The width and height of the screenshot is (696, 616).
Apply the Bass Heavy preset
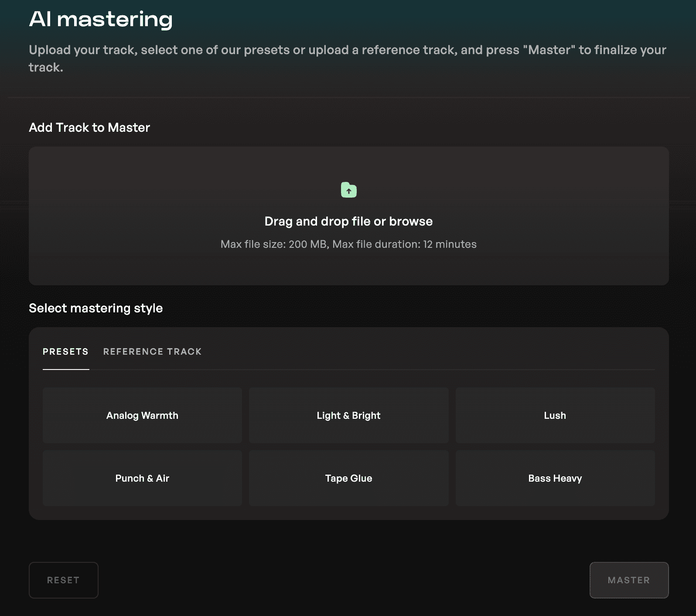pyautogui.click(x=555, y=478)
